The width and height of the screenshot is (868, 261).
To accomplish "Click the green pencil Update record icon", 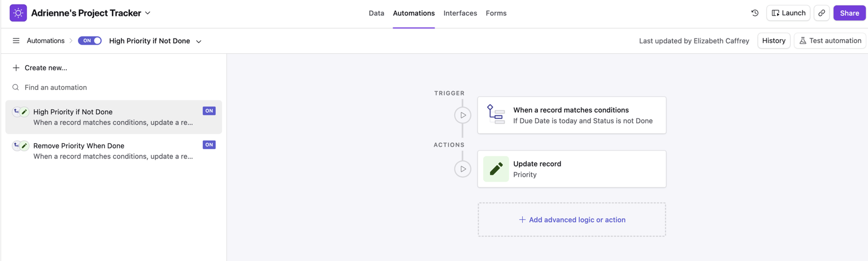I will tap(496, 169).
